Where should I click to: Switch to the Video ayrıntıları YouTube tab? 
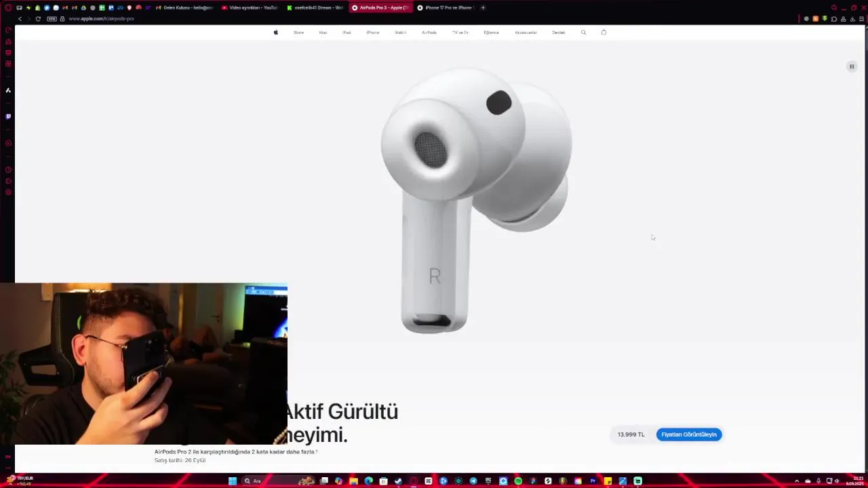click(250, 7)
